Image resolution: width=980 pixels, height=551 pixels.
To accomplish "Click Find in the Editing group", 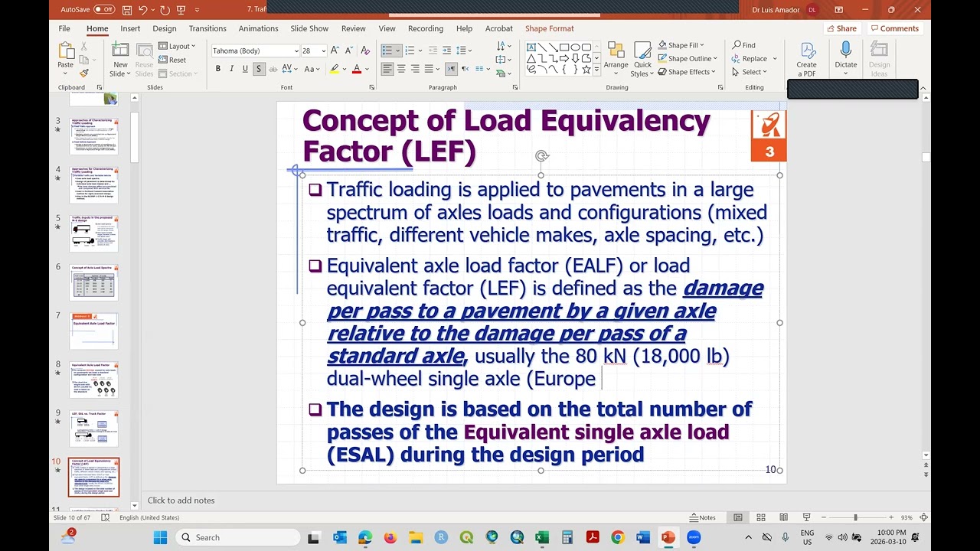I will tap(743, 45).
